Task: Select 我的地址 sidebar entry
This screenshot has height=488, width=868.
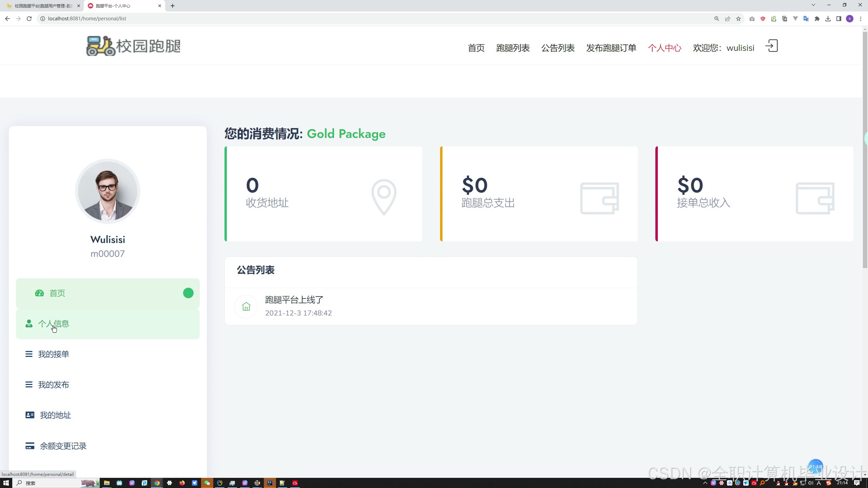Action: pyautogui.click(x=55, y=415)
